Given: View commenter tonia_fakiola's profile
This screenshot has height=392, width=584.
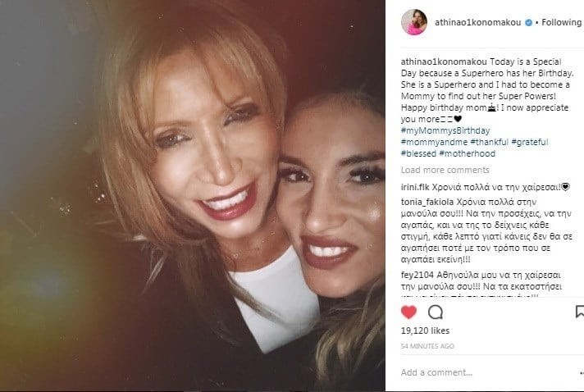Looking at the screenshot, I should (427, 202).
